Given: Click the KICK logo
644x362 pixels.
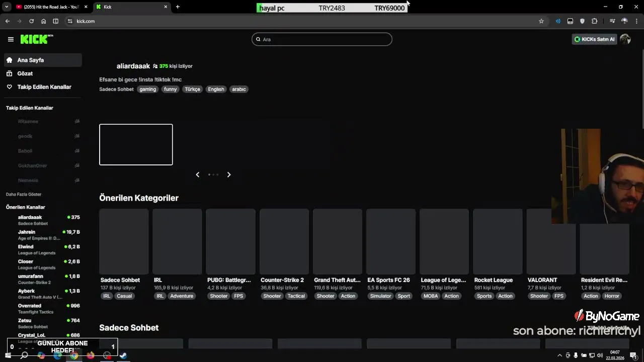Looking at the screenshot, I should tap(37, 39).
